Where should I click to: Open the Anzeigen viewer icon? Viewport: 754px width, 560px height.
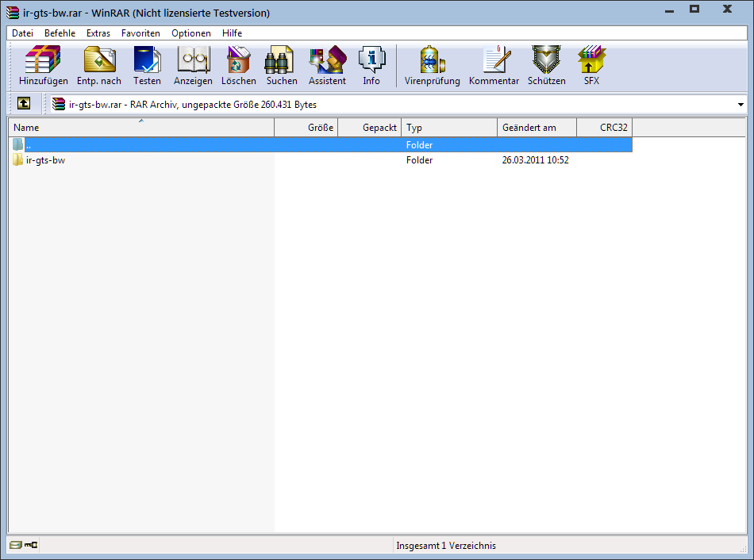click(x=193, y=65)
